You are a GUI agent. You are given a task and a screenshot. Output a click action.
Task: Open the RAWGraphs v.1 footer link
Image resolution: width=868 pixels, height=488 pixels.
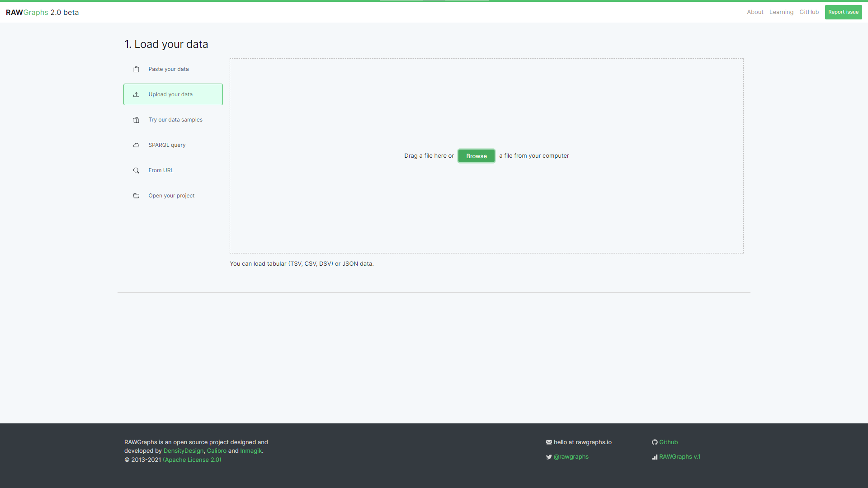679,457
